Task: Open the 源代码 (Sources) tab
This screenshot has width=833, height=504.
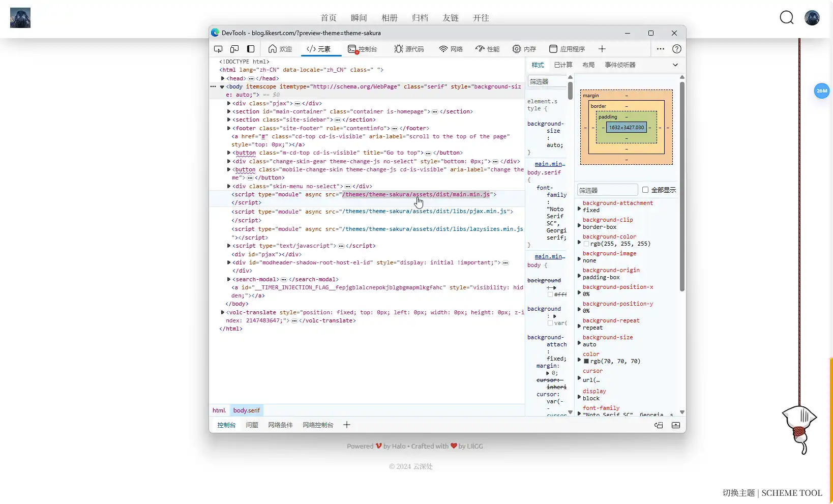Action: (409, 49)
